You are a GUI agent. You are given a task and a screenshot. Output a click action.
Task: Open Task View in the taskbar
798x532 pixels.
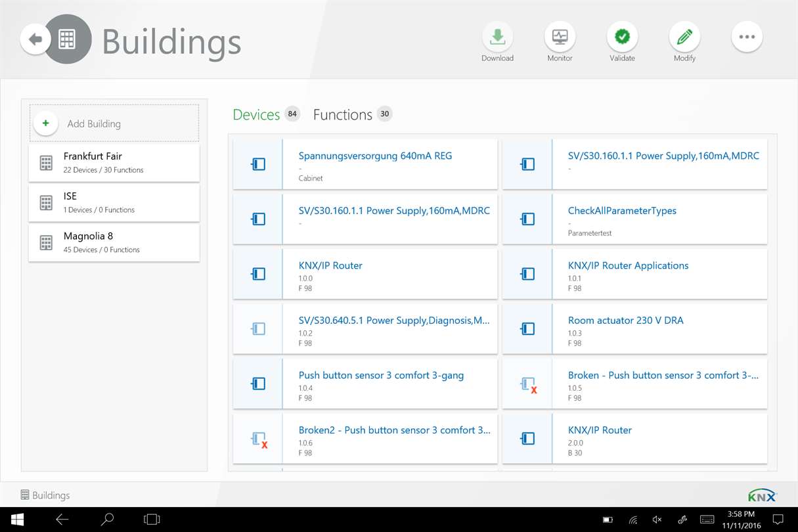click(152, 520)
